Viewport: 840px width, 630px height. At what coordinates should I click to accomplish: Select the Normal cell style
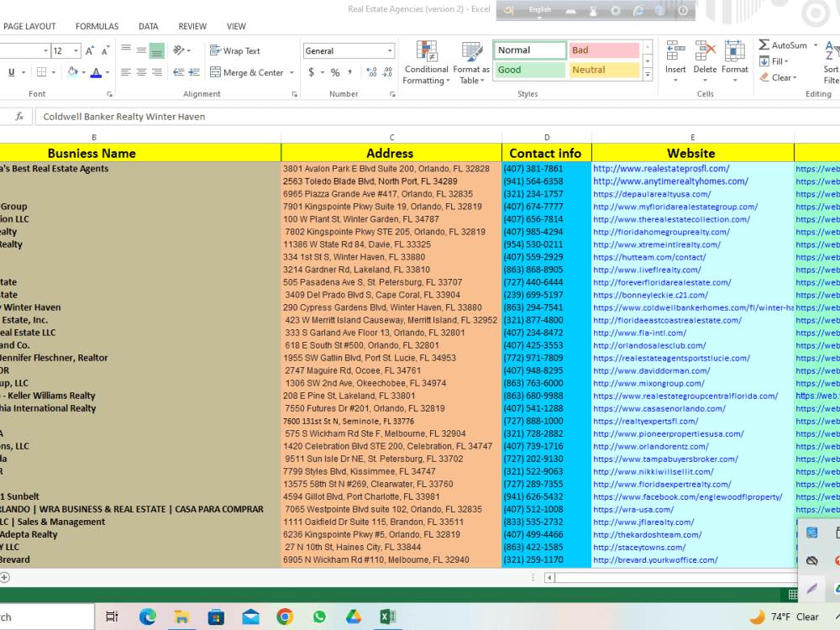point(529,50)
